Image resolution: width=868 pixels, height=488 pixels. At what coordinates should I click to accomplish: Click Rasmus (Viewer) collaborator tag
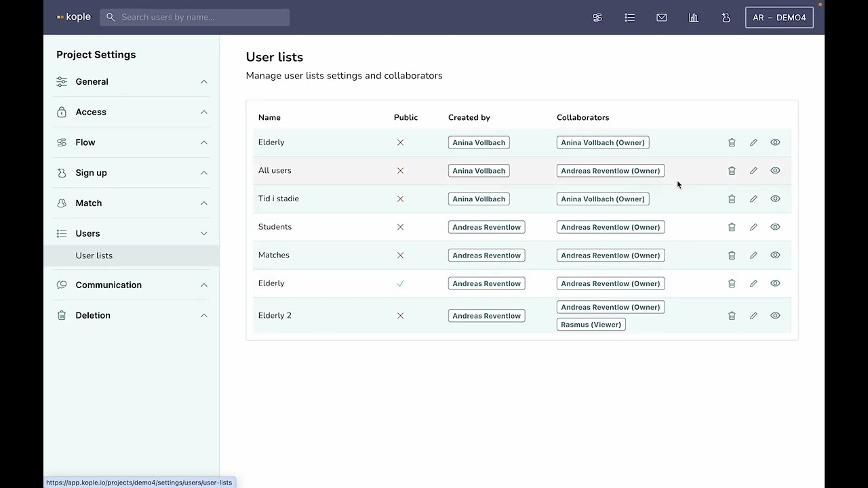591,325
